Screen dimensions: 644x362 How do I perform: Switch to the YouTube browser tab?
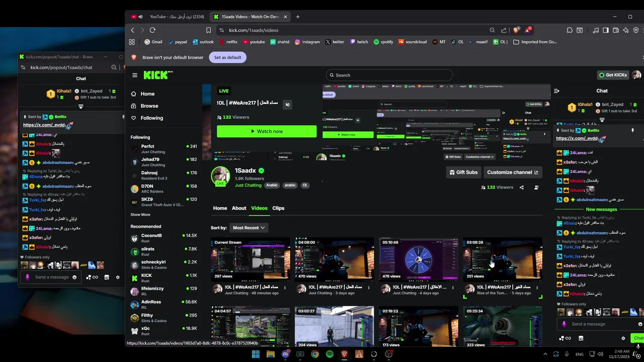[168, 17]
